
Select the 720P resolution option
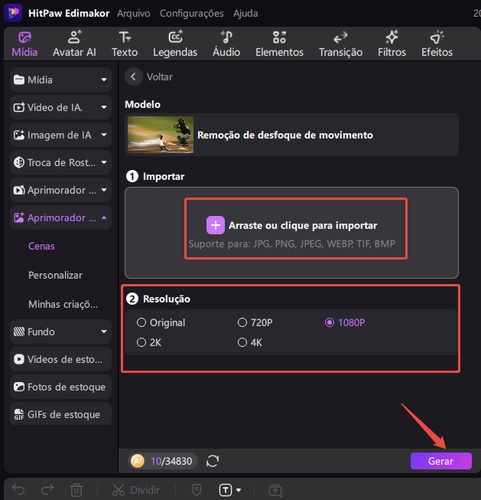point(255,323)
